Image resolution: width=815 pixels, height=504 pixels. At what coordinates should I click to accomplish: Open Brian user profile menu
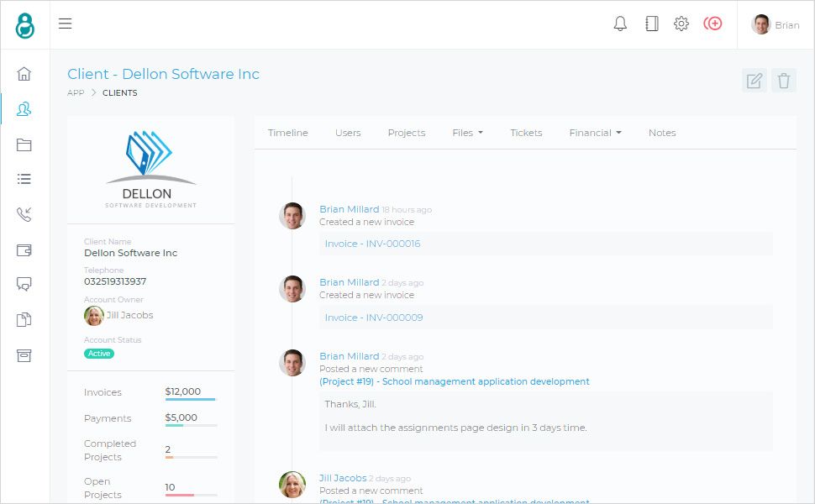point(776,24)
